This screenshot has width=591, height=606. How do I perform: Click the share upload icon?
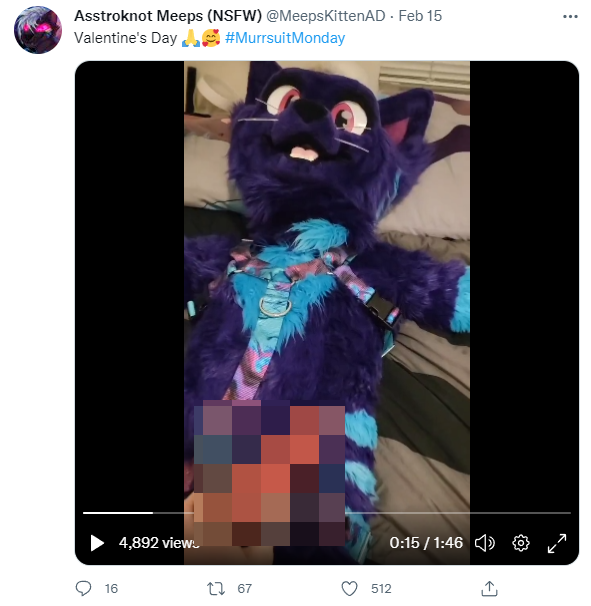coord(489,588)
